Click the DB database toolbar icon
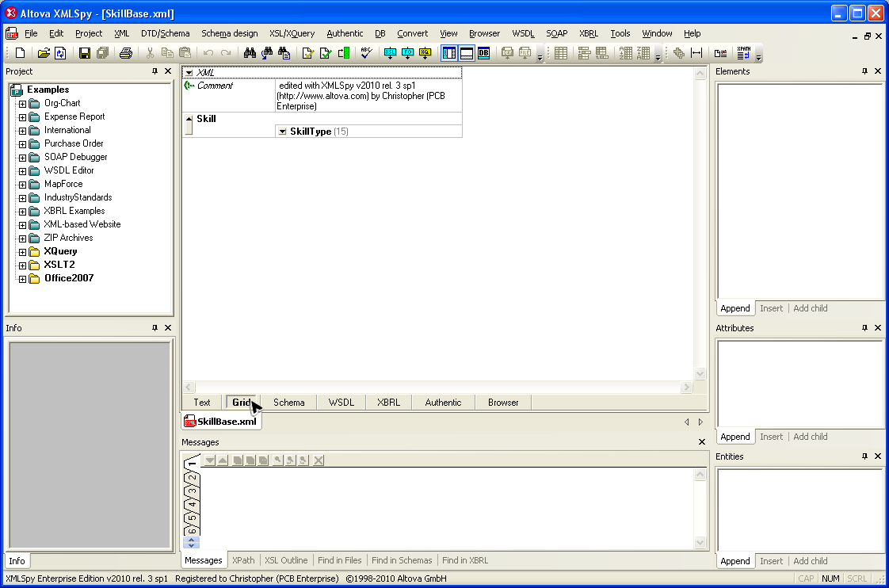 [x=483, y=53]
